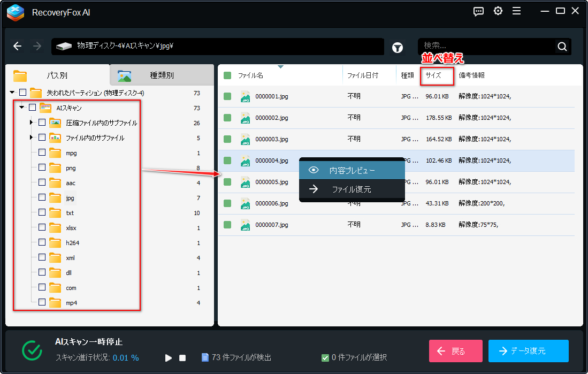Click the 0000006.jpg file icon
Image resolution: width=588 pixels, height=374 pixels.
[245, 203]
